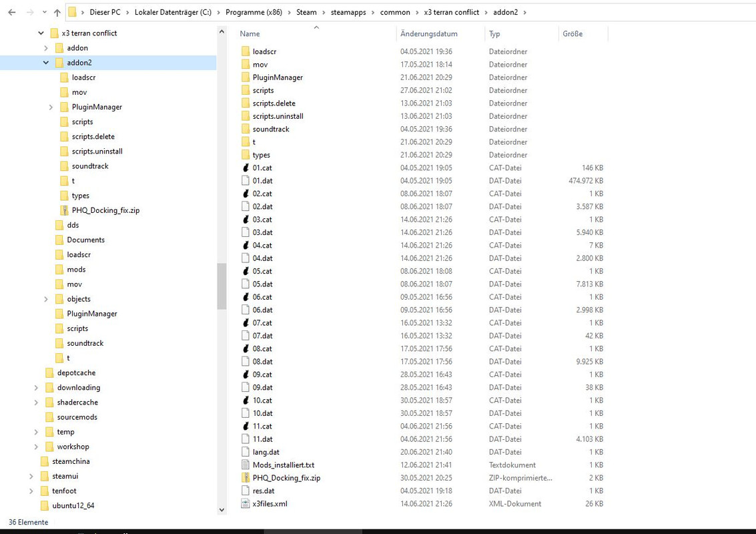Select the mods folder in tree

coord(76,270)
